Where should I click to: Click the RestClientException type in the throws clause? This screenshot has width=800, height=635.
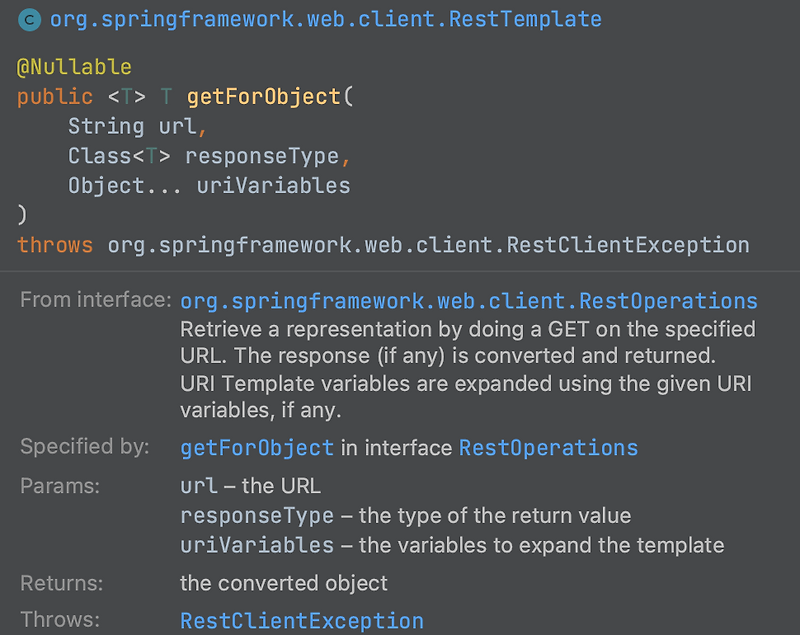point(429,245)
